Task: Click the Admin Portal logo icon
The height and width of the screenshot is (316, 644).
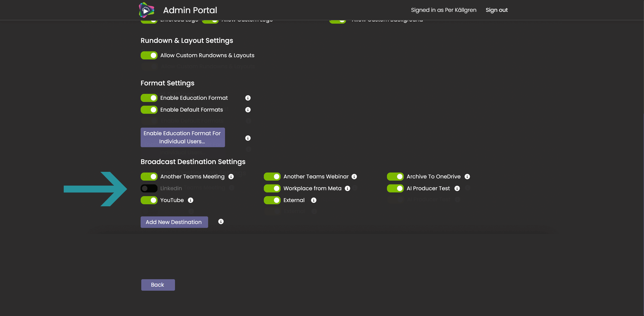Action: pos(146,10)
